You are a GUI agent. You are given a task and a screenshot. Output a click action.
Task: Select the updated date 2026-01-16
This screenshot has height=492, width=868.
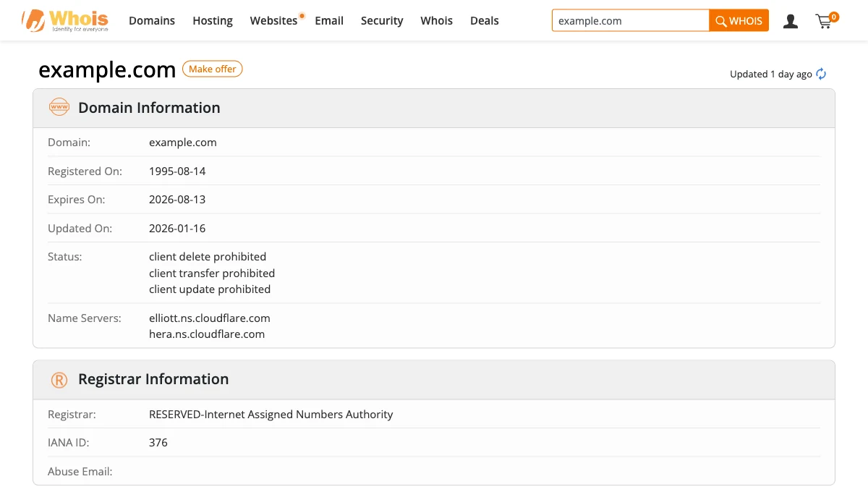point(177,229)
